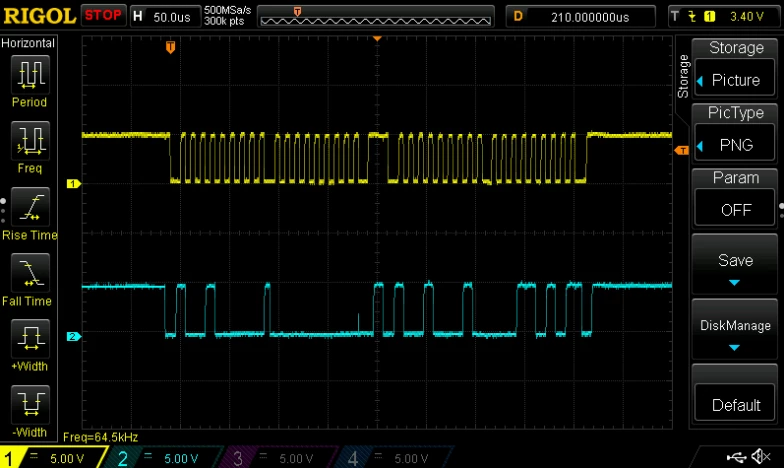This screenshot has height=468, width=784.
Task: Open the Storage Picture menu option
Action: click(734, 80)
